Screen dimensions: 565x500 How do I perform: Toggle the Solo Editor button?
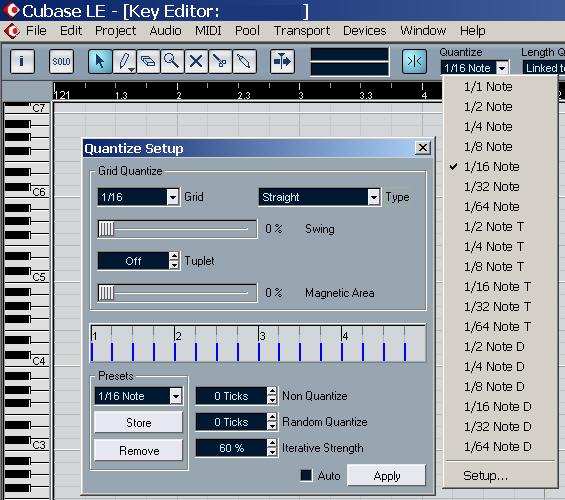point(61,61)
